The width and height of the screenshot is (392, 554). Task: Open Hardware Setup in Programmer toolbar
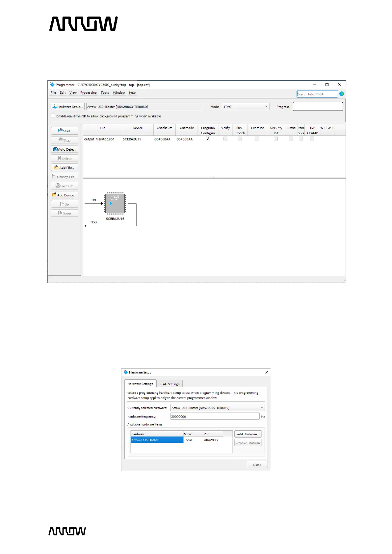[68, 107]
